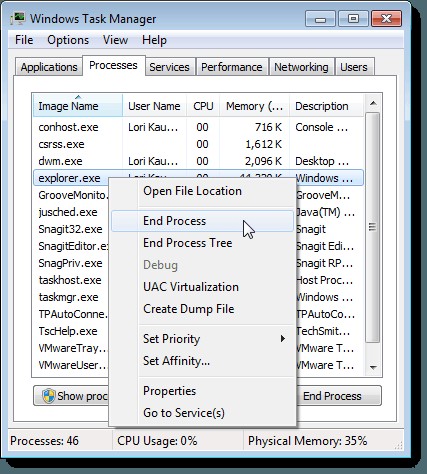This screenshot has width=427, height=474.
Task: Sort by User Name column
Action: pyautogui.click(x=154, y=106)
